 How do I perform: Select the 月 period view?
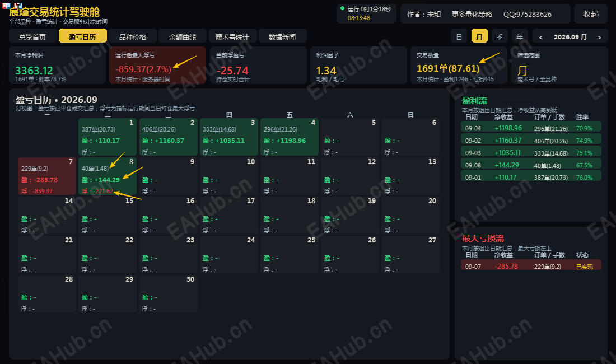tap(479, 37)
